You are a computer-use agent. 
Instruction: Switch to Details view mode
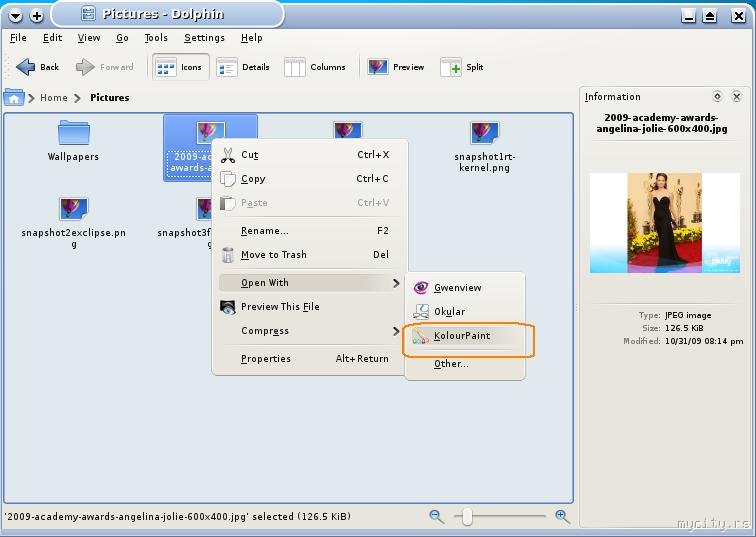[x=243, y=67]
